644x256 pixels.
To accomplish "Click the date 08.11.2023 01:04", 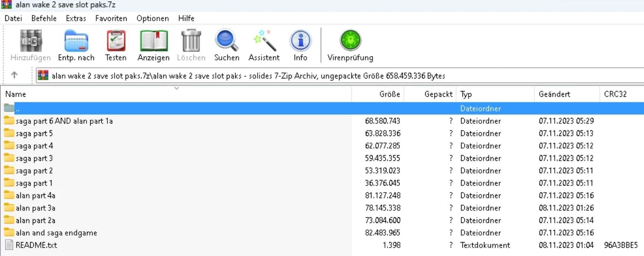I will coord(566,245).
